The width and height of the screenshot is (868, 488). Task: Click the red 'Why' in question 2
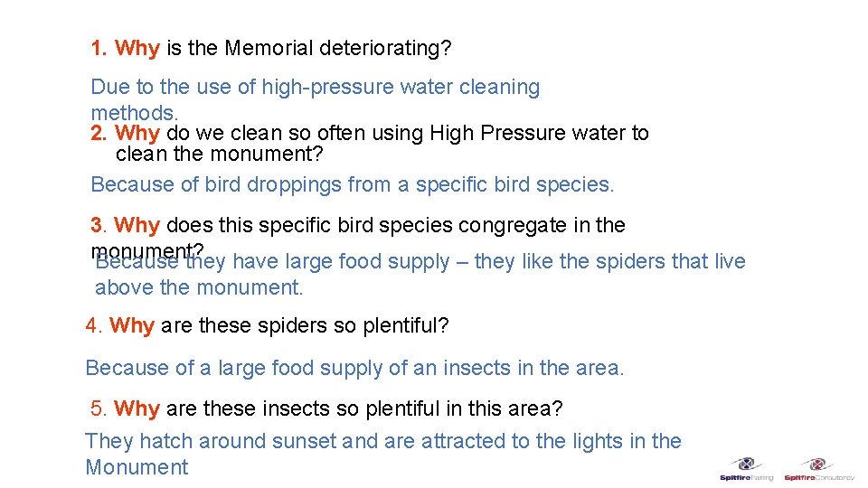[x=137, y=134]
